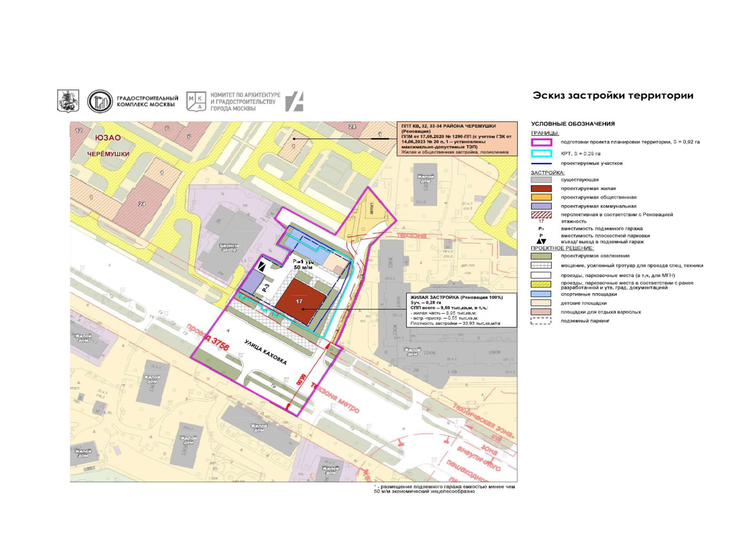Click the cyan КРТ boundary rectangle in legend
The width and height of the screenshot is (756, 534).
(x=541, y=153)
